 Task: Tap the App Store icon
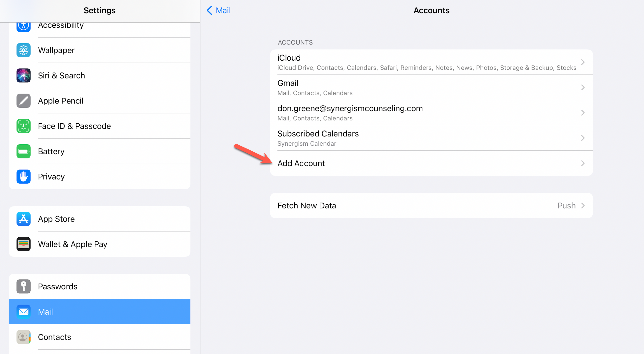[23, 219]
